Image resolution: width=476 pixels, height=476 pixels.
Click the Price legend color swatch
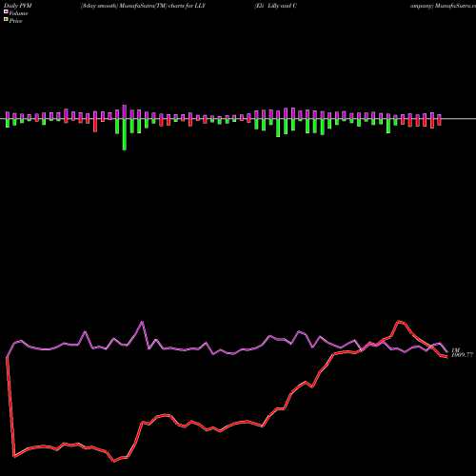pos(6,20)
